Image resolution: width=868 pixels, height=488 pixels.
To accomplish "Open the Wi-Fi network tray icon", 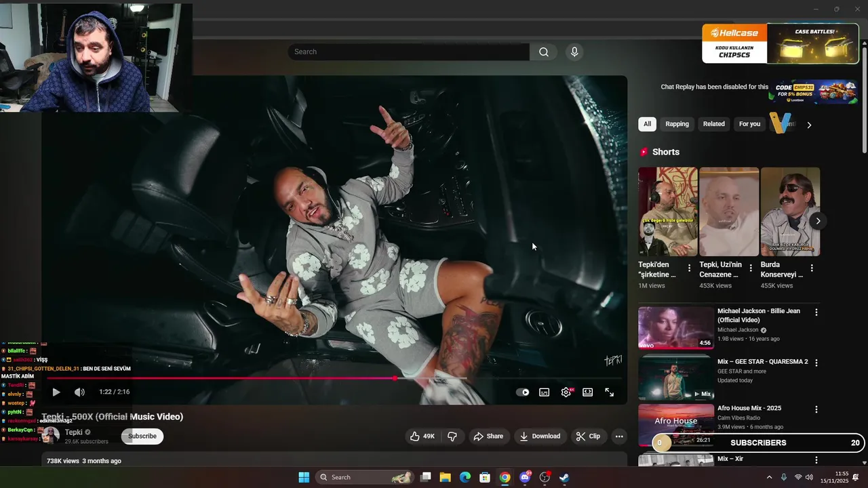I will click(x=798, y=477).
